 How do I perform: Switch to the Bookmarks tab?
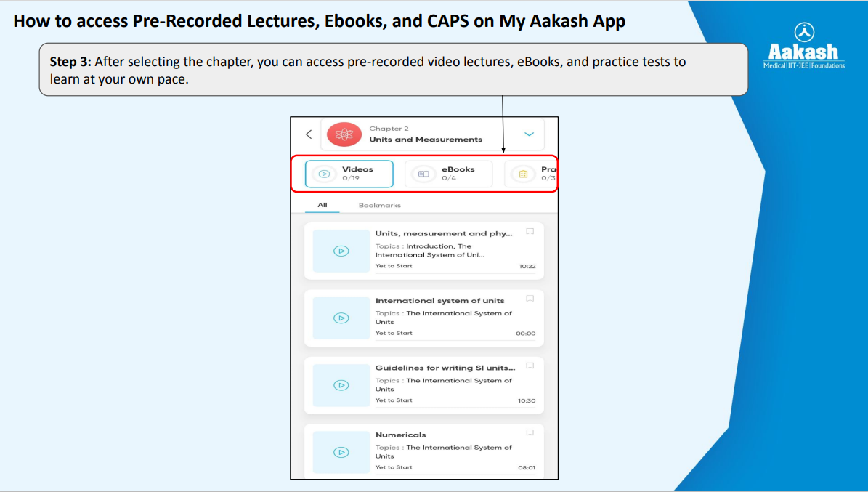380,205
